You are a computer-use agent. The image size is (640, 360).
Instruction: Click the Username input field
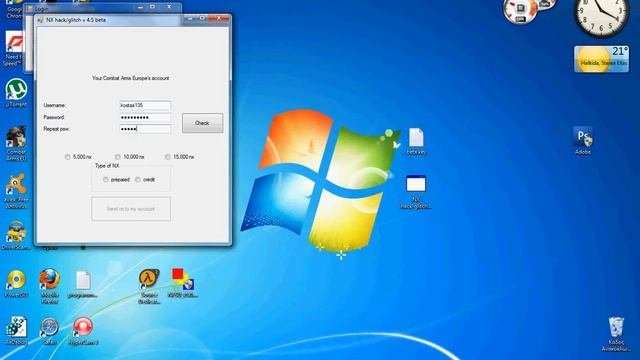pos(145,105)
